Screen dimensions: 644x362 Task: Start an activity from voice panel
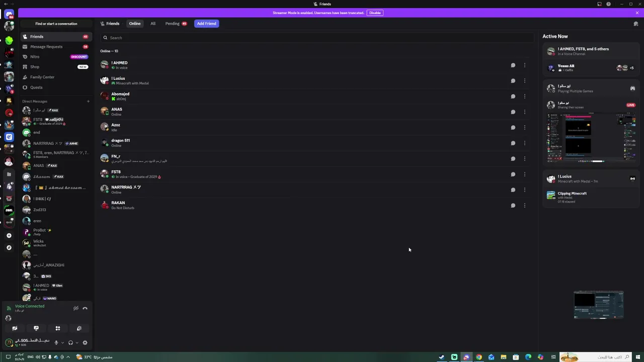tap(58, 328)
